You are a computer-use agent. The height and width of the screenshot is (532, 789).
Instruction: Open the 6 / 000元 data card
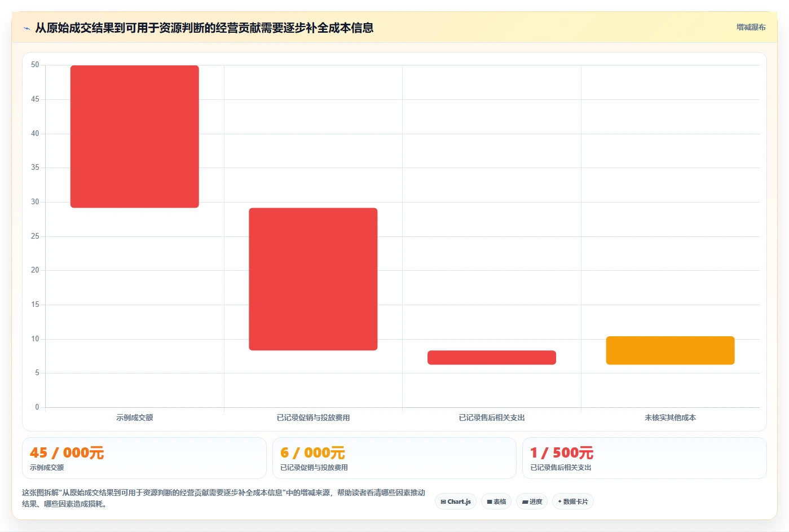(394, 458)
